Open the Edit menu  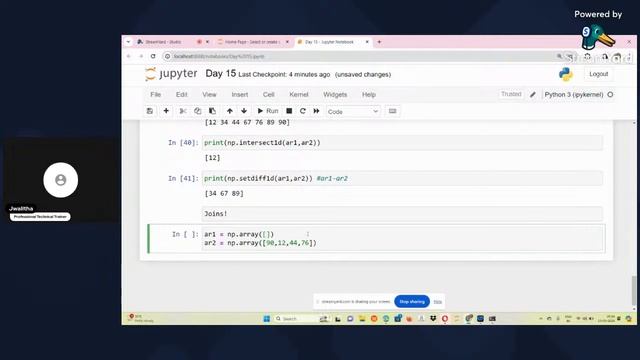182,94
